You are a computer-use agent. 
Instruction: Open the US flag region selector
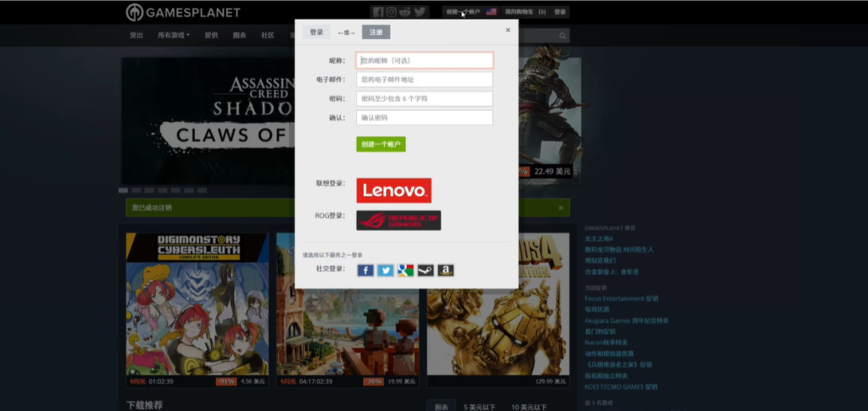pos(491,12)
